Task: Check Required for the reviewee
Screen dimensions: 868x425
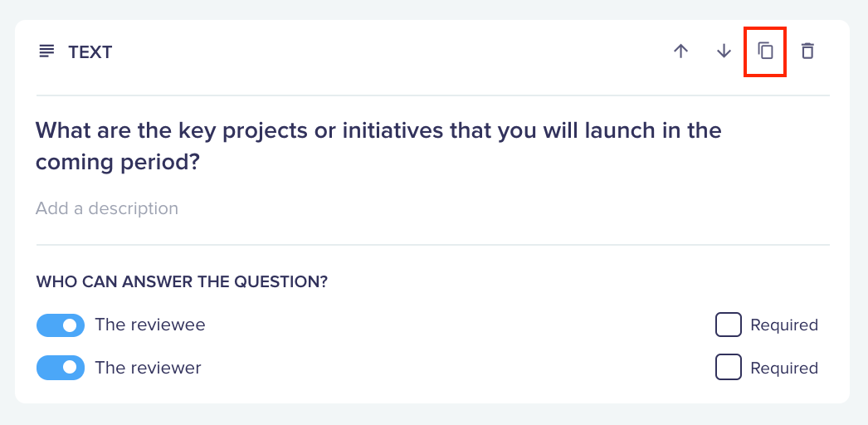Action: click(728, 325)
